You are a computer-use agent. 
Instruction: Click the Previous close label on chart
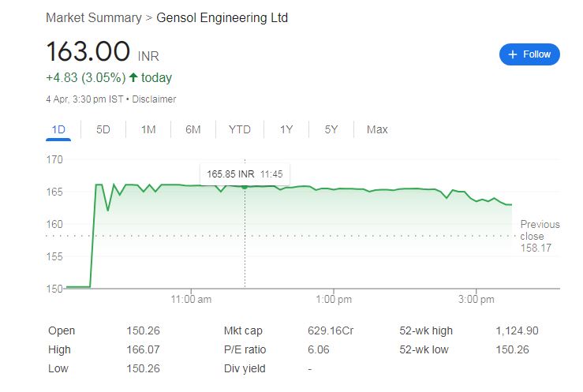click(x=540, y=230)
